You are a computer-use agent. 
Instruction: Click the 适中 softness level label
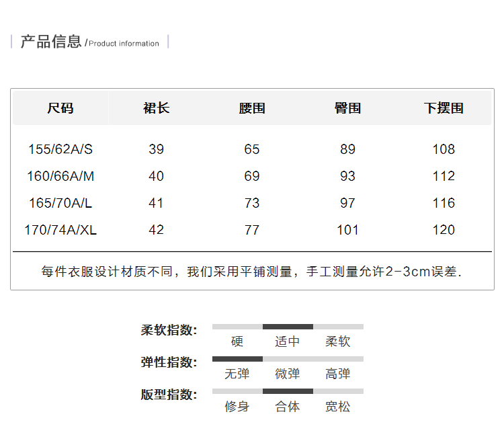pos(288,341)
